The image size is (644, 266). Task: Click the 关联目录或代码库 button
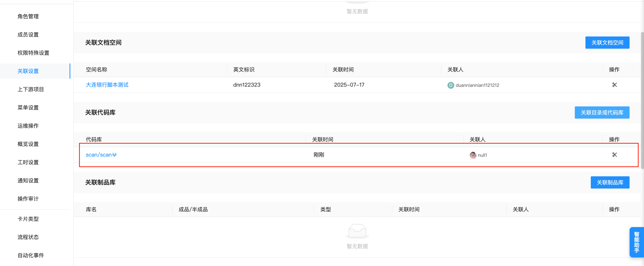click(x=602, y=112)
